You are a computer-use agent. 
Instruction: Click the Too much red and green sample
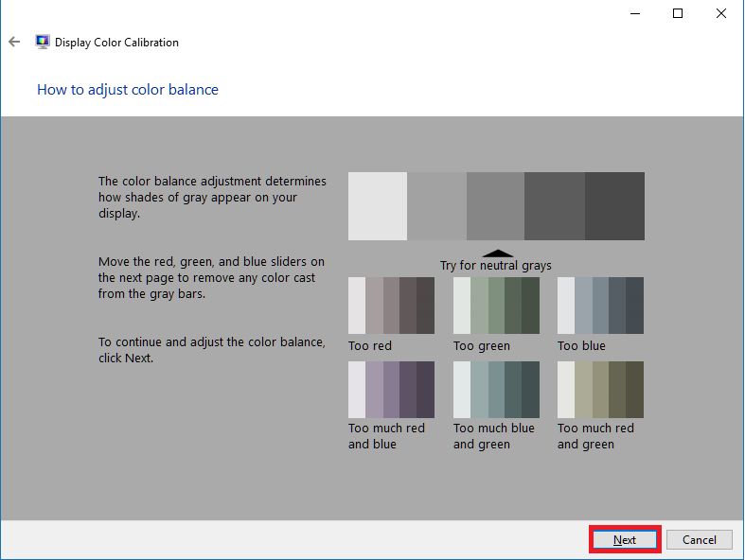pos(600,390)
